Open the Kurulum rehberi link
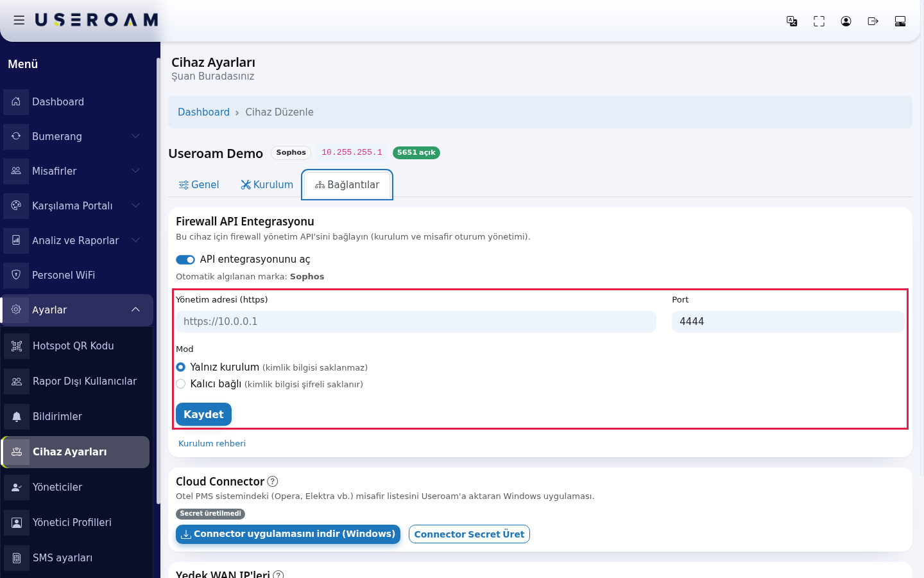The width and height of the screenshot is (924, 578). tap(212, 443)
